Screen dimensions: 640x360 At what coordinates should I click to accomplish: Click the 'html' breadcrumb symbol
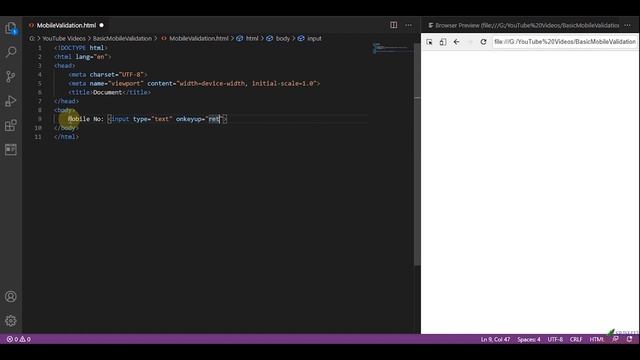pos(252,38)
